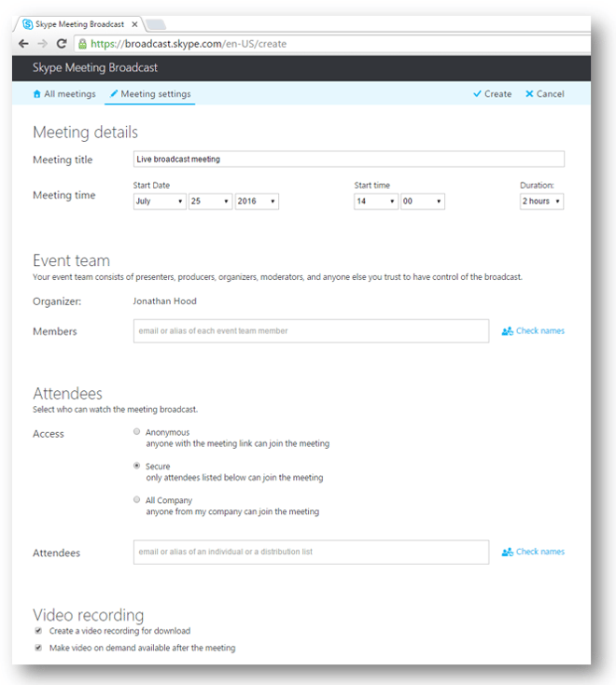The image size is (616, 685).
Task: Click the Video recording heading
Action: point(89,615)
